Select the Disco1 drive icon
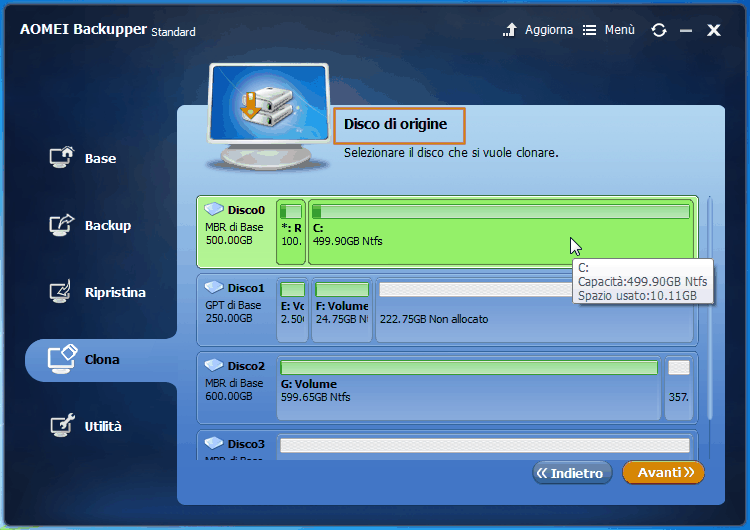The width and height of the screenshot is (750, 530). point(214,287)
